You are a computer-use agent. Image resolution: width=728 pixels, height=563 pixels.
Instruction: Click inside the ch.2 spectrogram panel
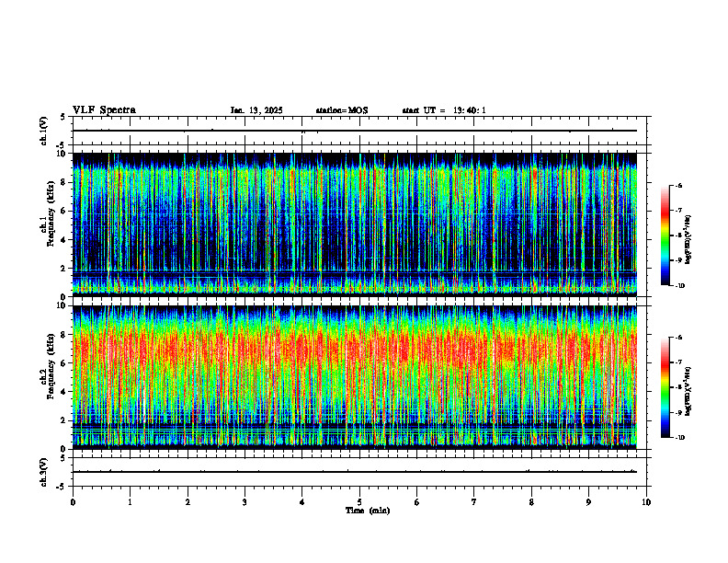[x=355, y=377]
